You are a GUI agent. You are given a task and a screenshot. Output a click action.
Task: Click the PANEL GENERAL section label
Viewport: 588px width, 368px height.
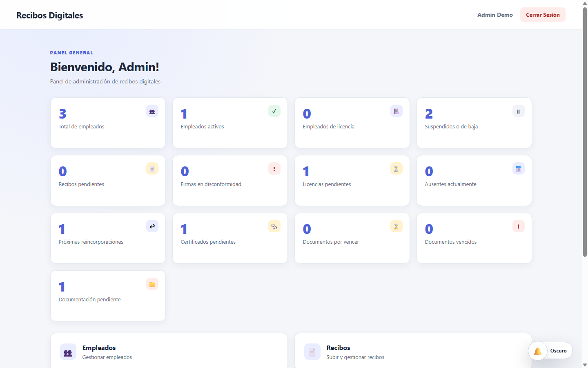tap(71, 53)
